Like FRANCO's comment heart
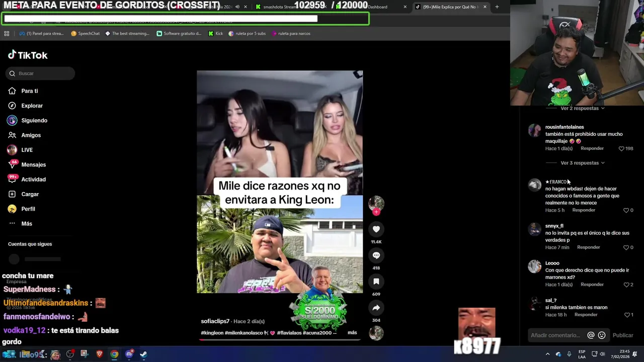 [x=626, y=210]
